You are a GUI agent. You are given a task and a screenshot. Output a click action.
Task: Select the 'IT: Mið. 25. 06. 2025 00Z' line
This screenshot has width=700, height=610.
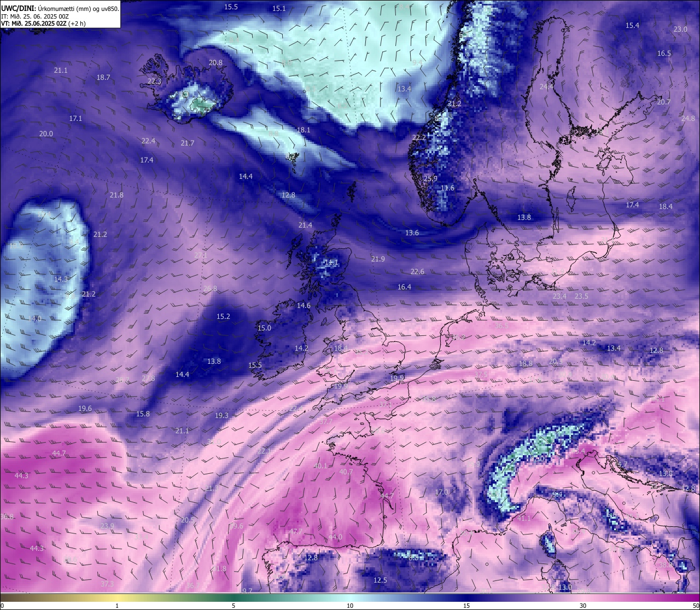pos(34,16)
